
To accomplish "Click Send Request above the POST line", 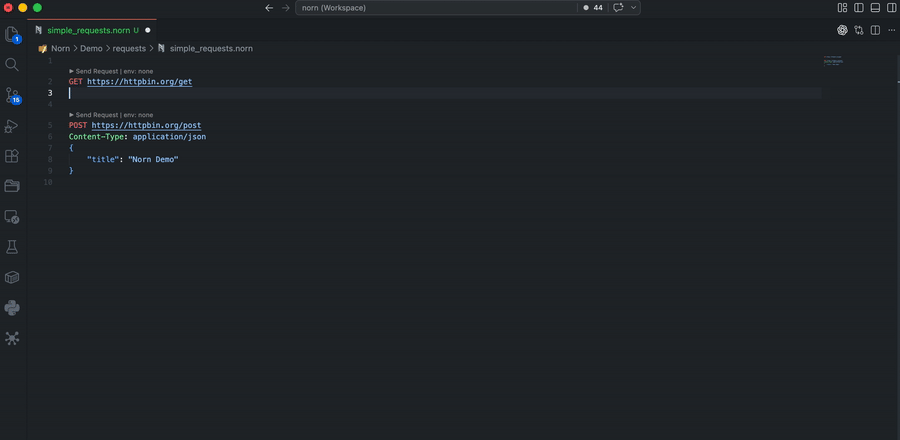I will coord(94,115).
